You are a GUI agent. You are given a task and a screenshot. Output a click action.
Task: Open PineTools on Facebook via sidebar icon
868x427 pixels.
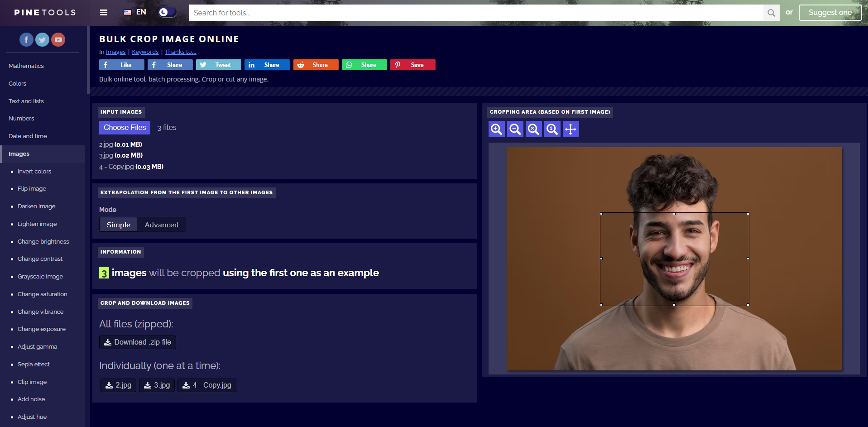tap(26, 39)
